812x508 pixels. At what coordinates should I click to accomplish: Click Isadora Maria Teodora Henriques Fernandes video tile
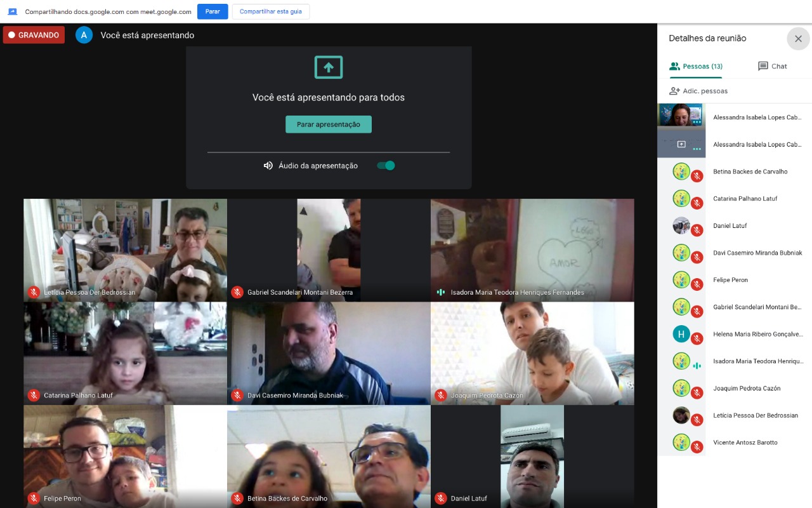(532, 250)
